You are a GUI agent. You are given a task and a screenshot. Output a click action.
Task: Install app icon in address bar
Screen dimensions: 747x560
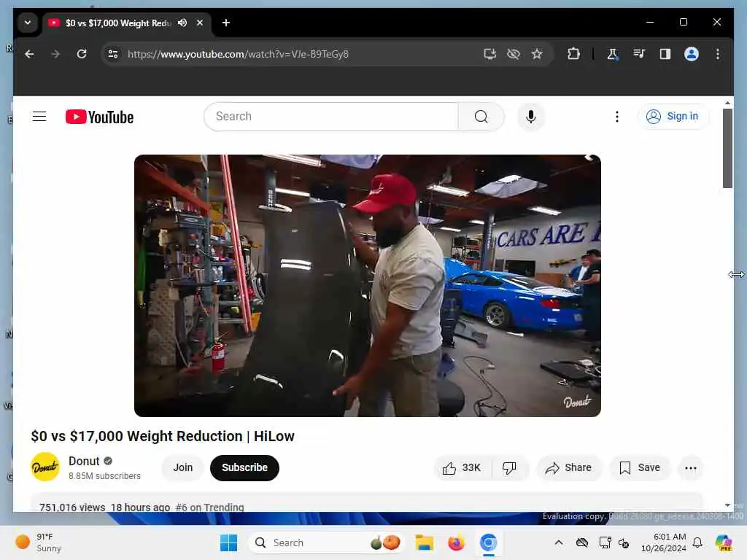(489, 54)
